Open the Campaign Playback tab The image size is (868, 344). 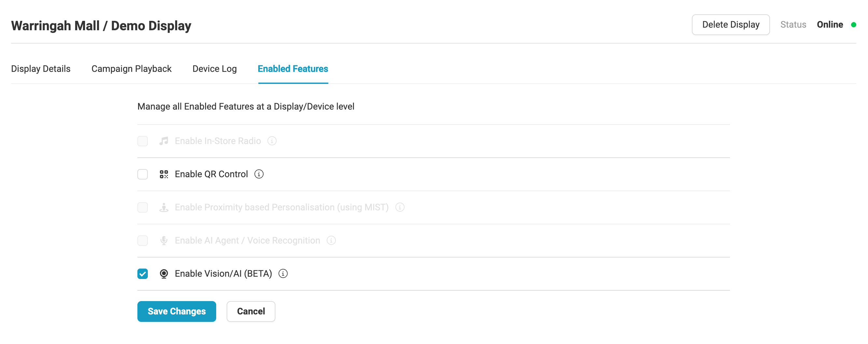click(132, 69)
